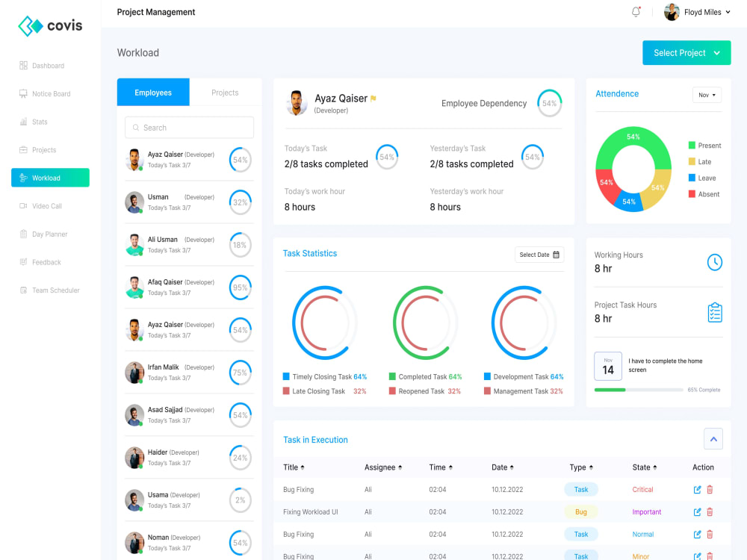The image size is (747, 560).
Task: Open the Notice Board section
Action: [x=23, y=93]
